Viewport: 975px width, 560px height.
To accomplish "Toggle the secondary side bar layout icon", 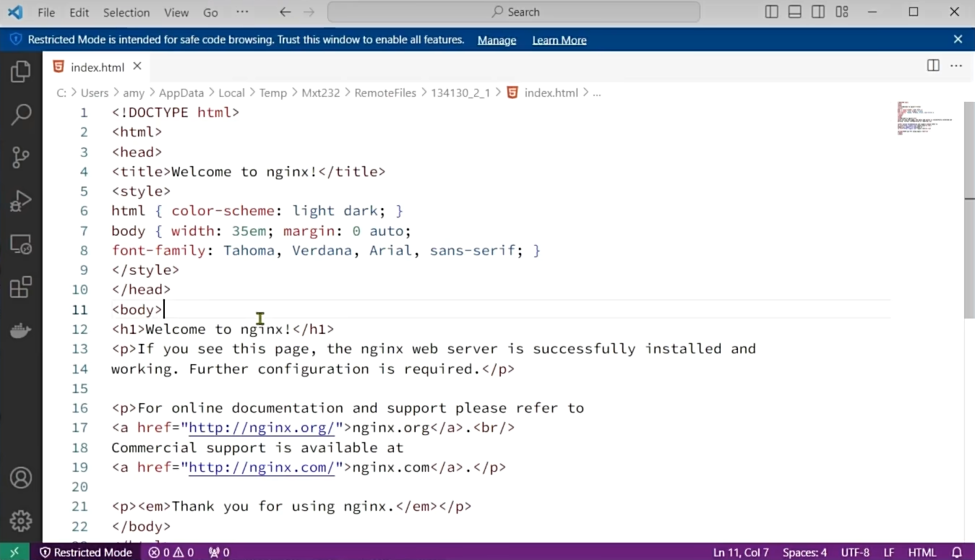I will click(x=817, y=12).
